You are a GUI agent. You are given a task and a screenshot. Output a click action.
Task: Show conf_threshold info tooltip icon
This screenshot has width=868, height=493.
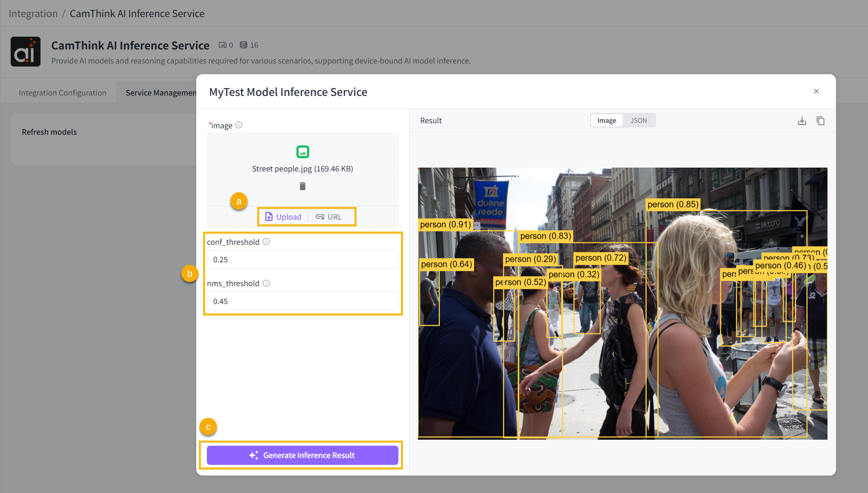pos(266,242)
